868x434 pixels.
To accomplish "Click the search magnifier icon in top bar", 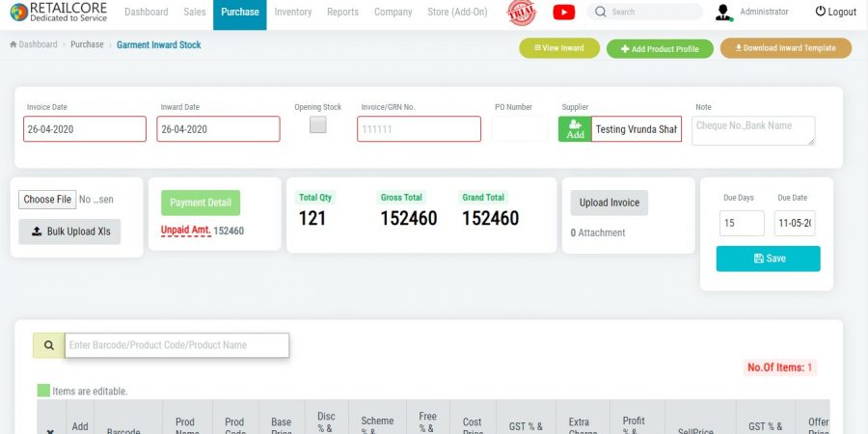I will (601, 12).
